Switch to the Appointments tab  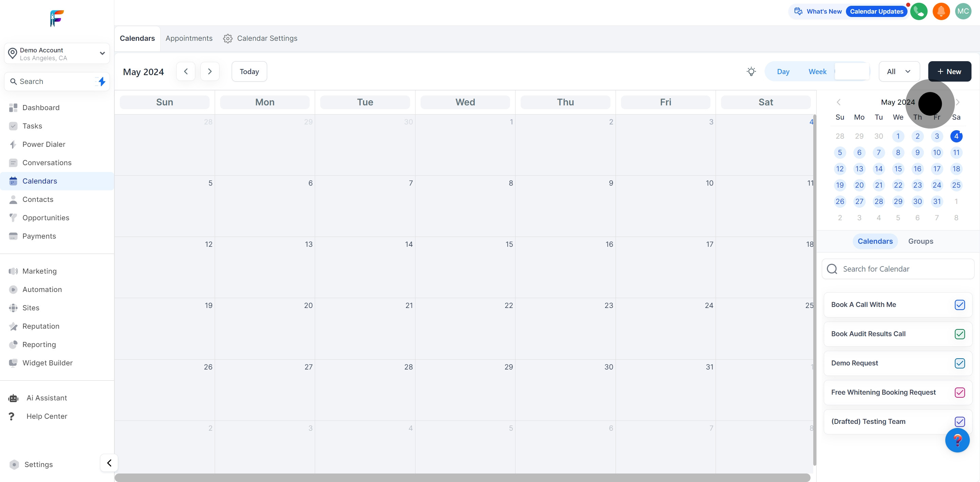coord(189,38)
